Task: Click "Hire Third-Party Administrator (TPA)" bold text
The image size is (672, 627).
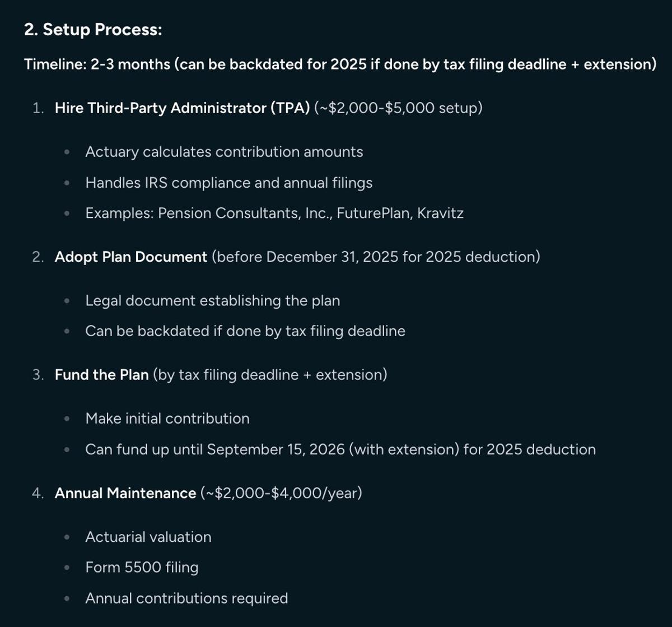Action: [x=182, y=108]
